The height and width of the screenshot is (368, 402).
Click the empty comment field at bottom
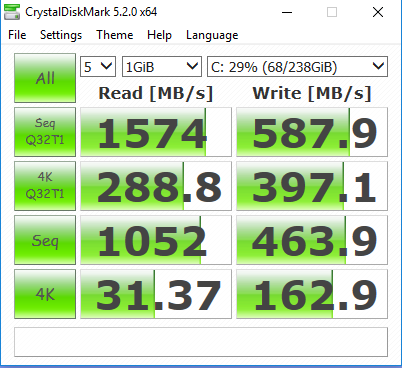pyautogui.click(x=201, y=342)
